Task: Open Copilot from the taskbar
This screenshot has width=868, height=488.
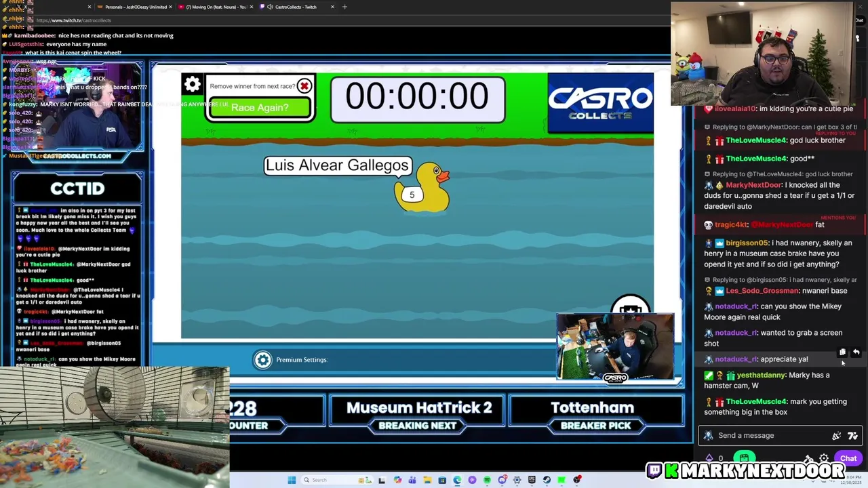Action: (x=397, y=480)
